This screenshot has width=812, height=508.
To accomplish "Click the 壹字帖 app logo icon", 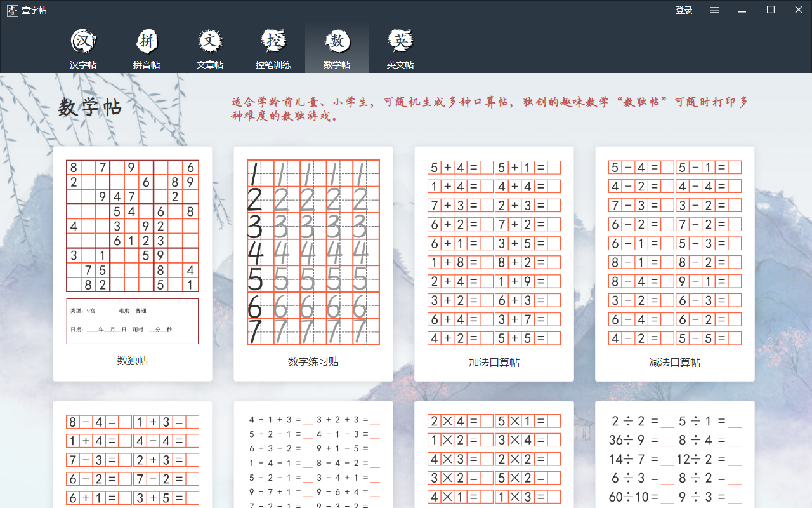I will point(12,10).
